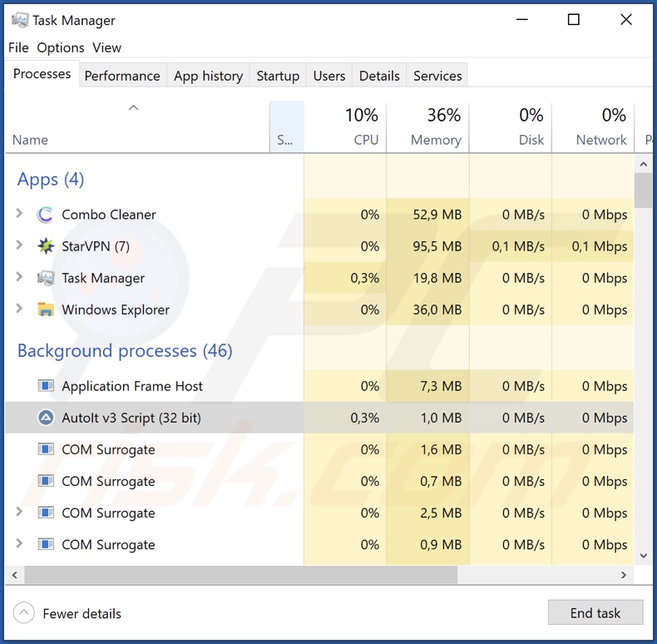This screenshot has width=657, height=644.
Task: Click the vertical scrollbar thumb
Action: click(x=644, y=191)
